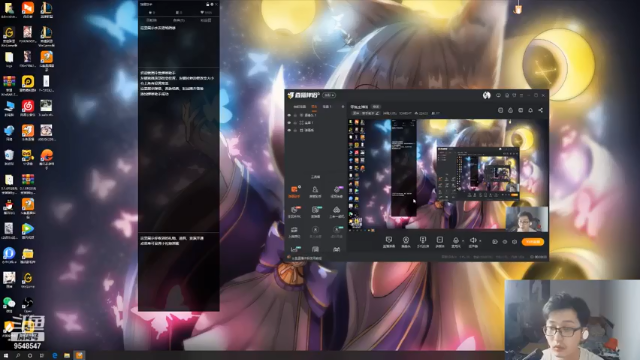Click the orange start streaming button
This screenshot has height=360, width=640.
(x=533, y=242)
